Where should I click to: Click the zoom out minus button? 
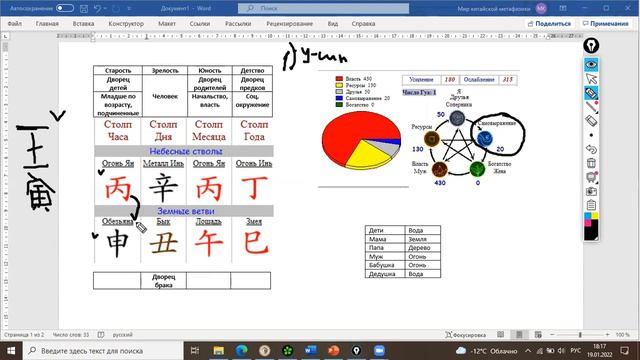point(552,335)
